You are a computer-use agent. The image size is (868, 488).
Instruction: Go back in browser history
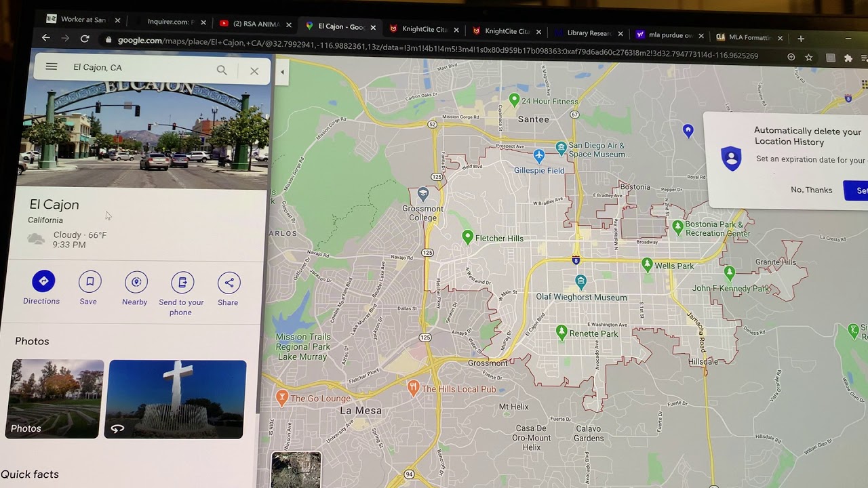(45, 38)
